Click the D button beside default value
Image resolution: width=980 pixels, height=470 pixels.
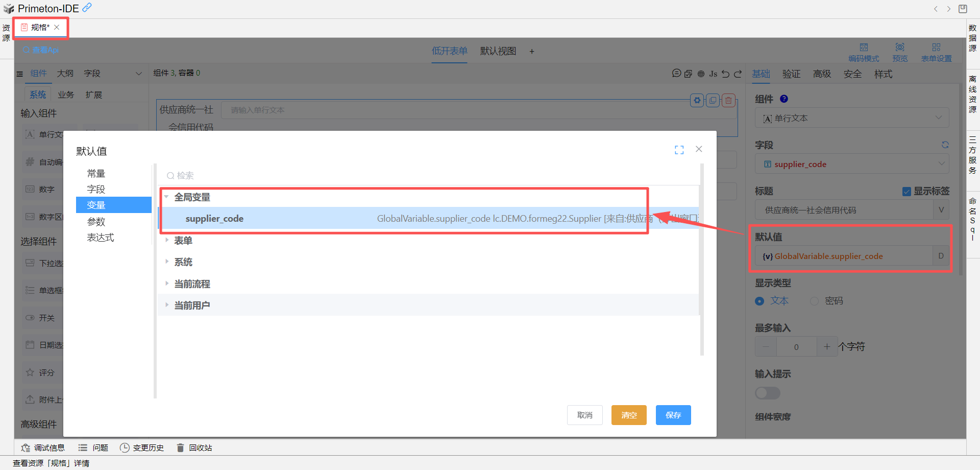941,256
